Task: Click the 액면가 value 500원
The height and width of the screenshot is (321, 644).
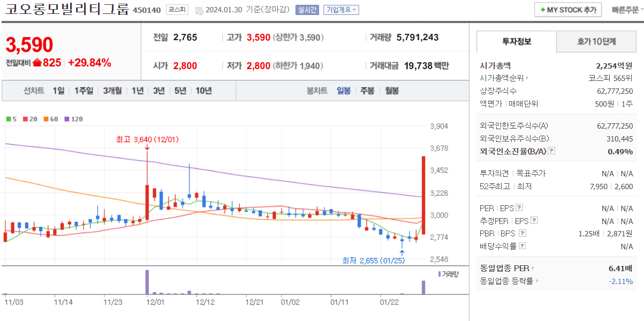Action: coord(603,103)
